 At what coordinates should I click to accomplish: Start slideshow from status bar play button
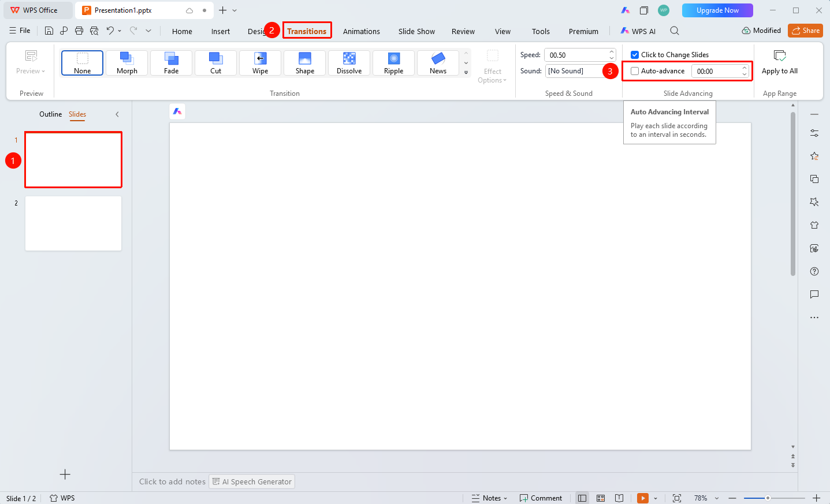[643, 498]
